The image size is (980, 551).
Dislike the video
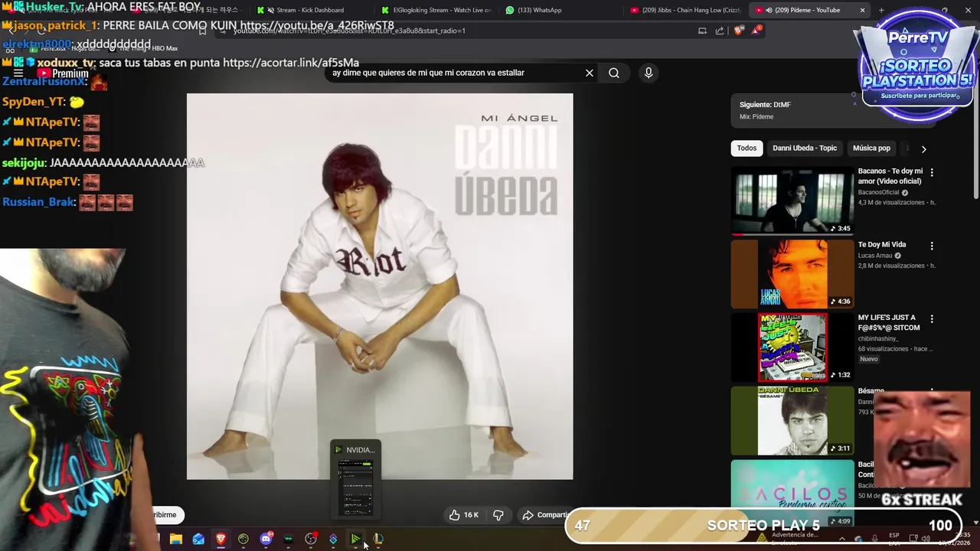tap(498, 515)
